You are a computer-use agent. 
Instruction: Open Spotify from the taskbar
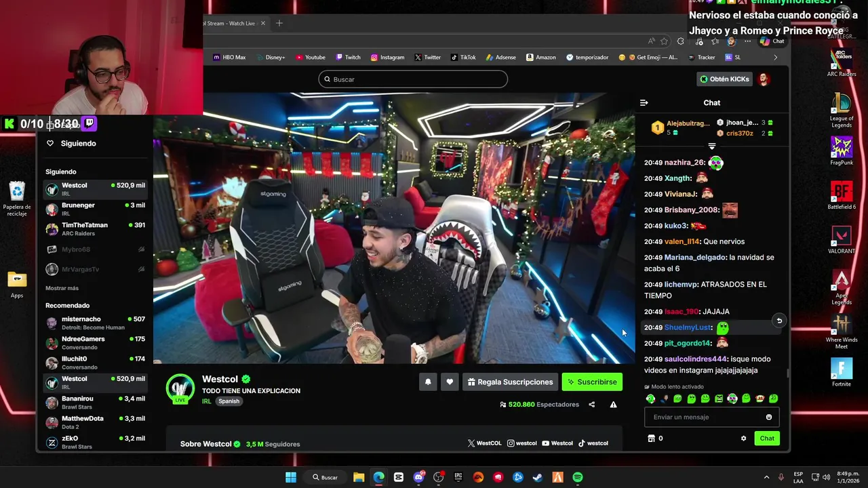pos(578,477)
